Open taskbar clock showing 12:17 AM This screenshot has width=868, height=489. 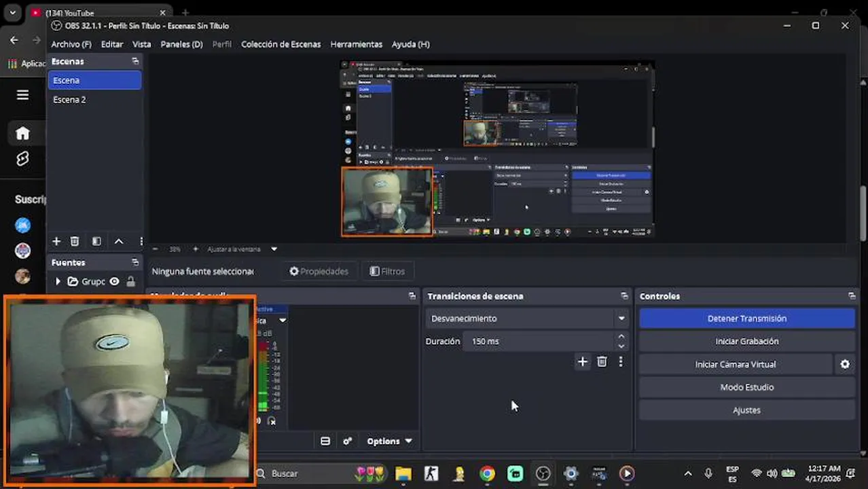[x=825, y=473]
